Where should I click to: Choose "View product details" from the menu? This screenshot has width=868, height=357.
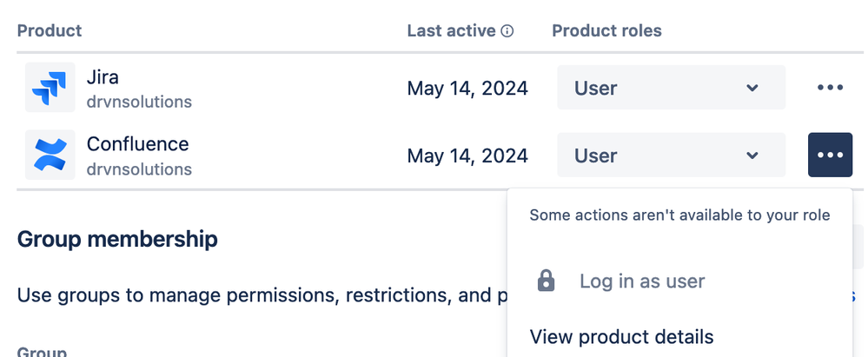click(x=621, y=337)
